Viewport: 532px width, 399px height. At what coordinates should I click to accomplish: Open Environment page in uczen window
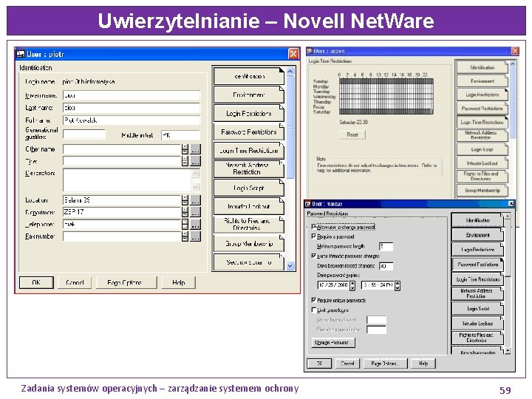click(482, 81)
